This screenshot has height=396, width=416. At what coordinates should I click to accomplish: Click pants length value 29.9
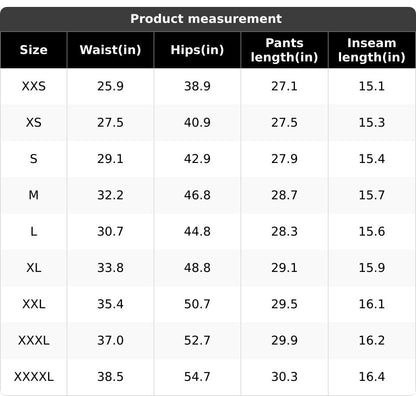coord(284,340)
